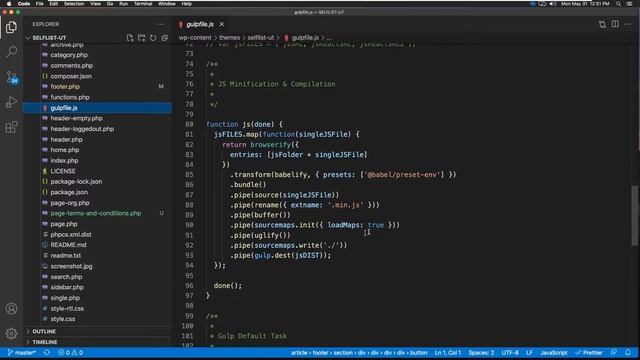
Task: Click the New Folder icon in explorer
Action: tap(141, 38)
